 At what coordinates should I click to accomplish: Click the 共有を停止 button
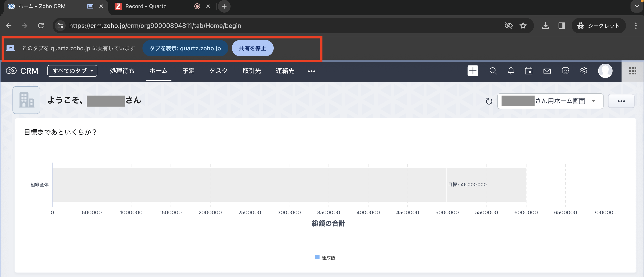pos(252,48)
